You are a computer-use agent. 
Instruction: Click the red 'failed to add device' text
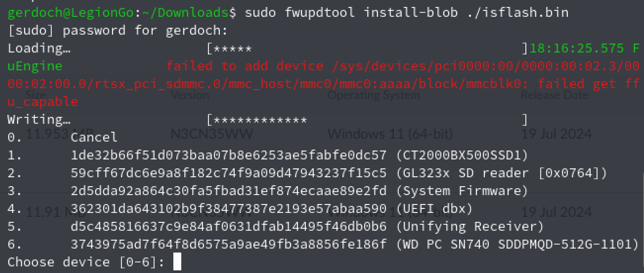(245, 66)
